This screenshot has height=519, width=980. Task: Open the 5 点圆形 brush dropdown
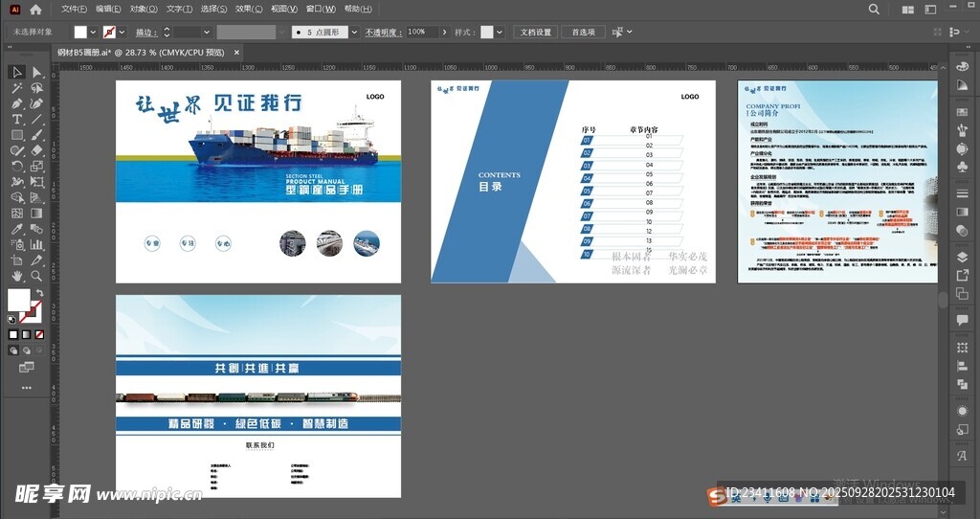[354, 32]
